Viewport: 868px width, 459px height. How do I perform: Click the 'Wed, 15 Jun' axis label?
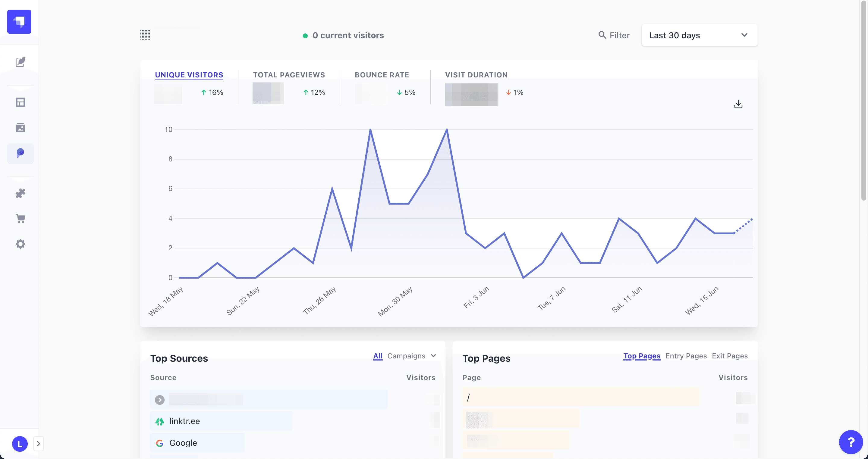tap(702, 301)
